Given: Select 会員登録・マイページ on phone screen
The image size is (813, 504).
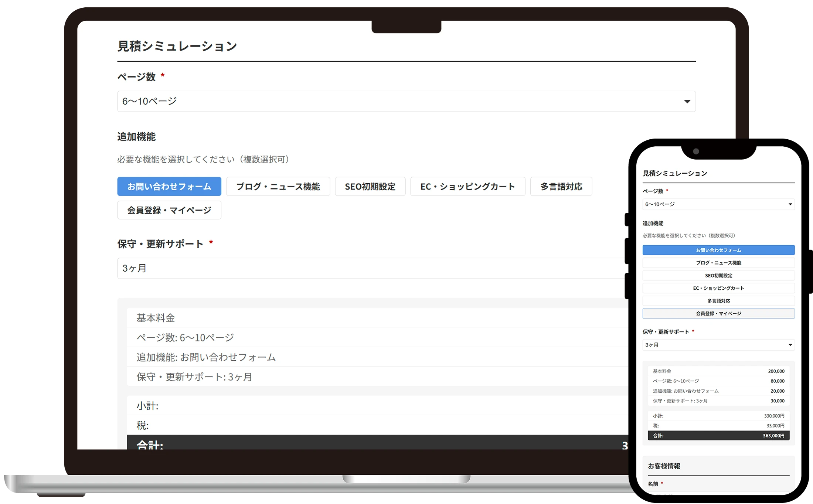Looking at the screenshot, I should (718, 314).
